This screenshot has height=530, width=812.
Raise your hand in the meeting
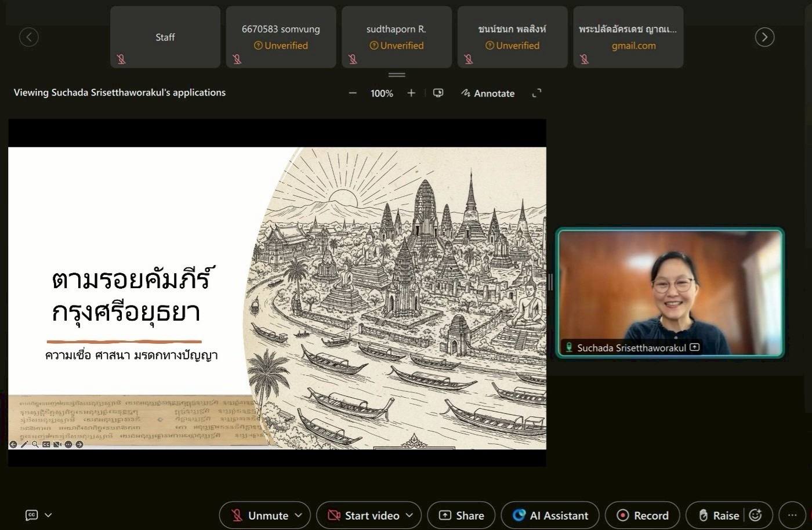pyautogui.click(x=719, y=515)
